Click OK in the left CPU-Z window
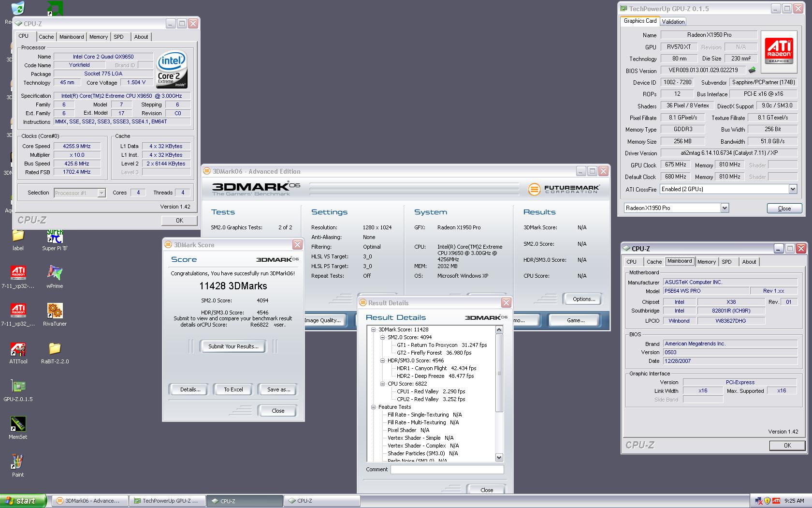The height and width of the screenshot is (508, 812). pos(179,220)
